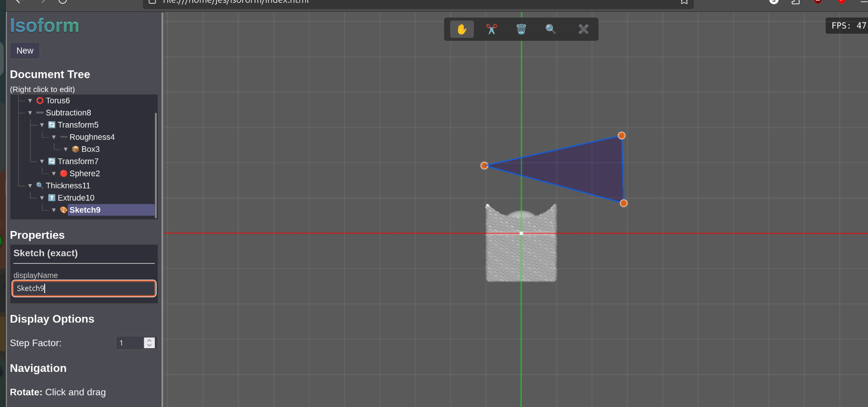Select the hand pan tool
Screen dimensions: 868x407
click(x=462, y=29)
